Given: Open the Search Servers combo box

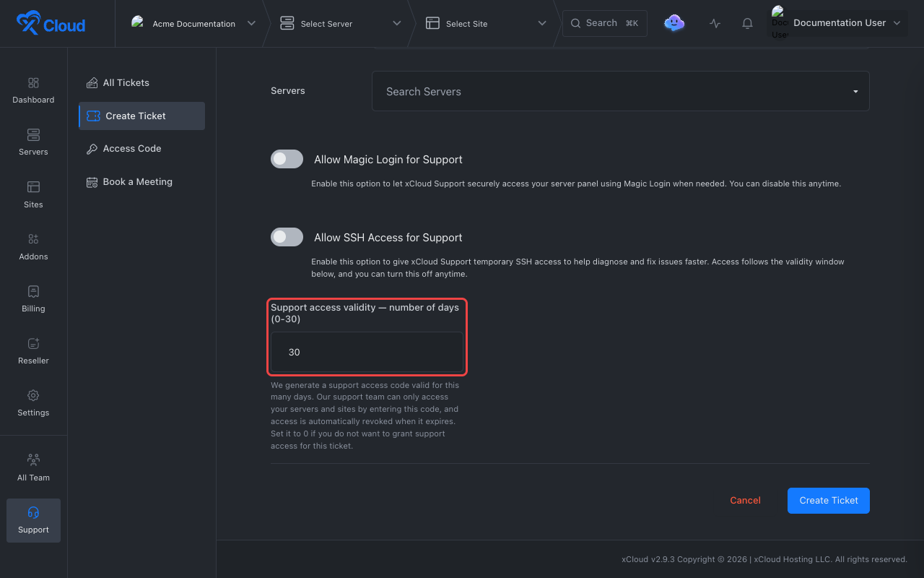Looking at the screenshot, I should (x=621, y=91).
